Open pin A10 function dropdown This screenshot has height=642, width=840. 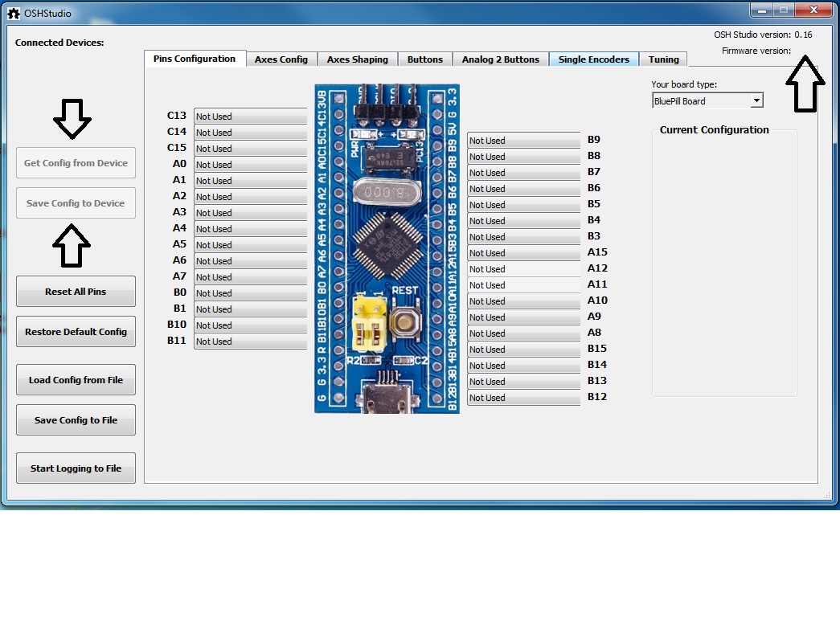pos(524,301)
